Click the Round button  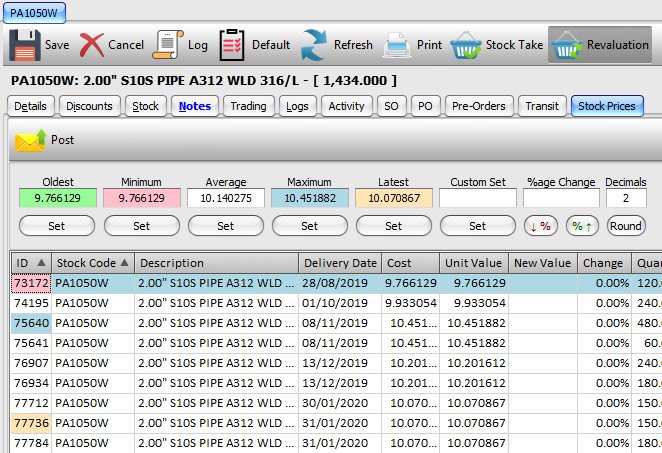626,226
